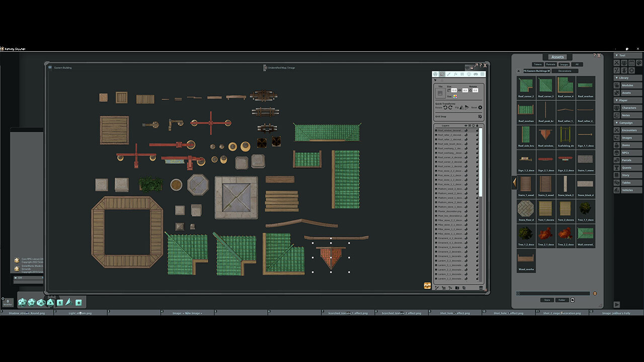Toggle the lock on the Roof_rafter_2 layer
Image resolution: width=644 pixels, height=362 pixels.
[477, 135]
